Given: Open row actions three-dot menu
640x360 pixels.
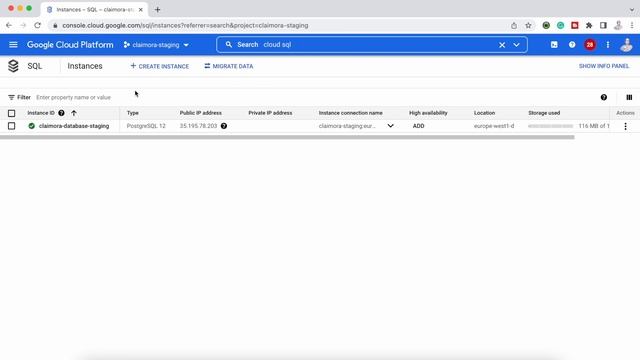Looking at the screenshot, I should coord(625,127).
